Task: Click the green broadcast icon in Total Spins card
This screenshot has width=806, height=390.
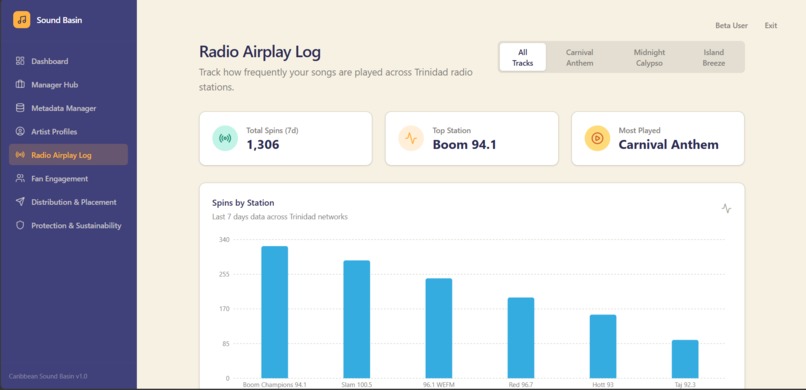Action: pos(225,138)
